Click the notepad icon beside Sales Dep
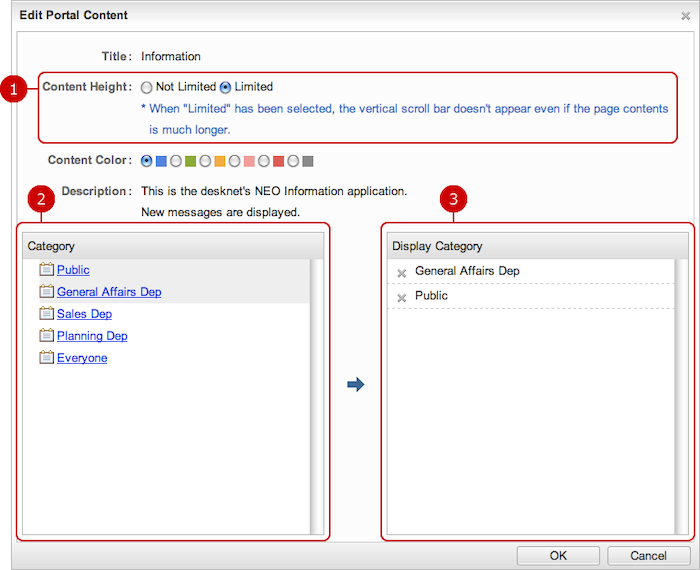 (x=46, y=313)
